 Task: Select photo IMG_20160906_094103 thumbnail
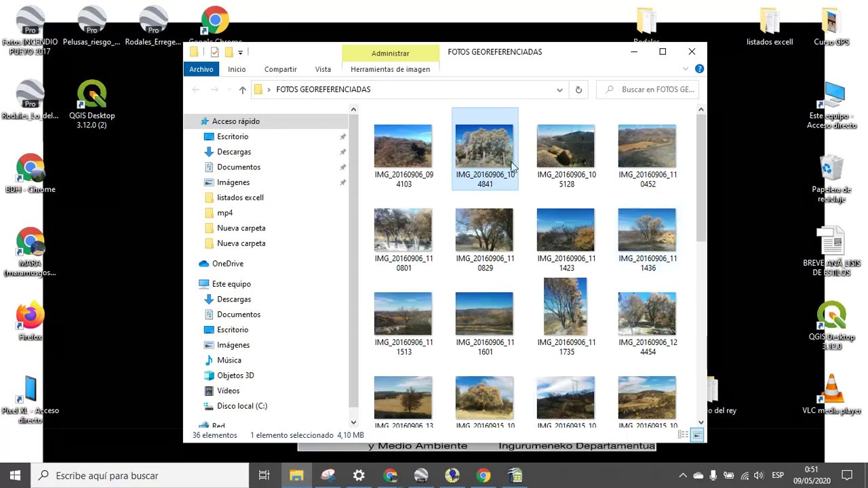(403, 146)
